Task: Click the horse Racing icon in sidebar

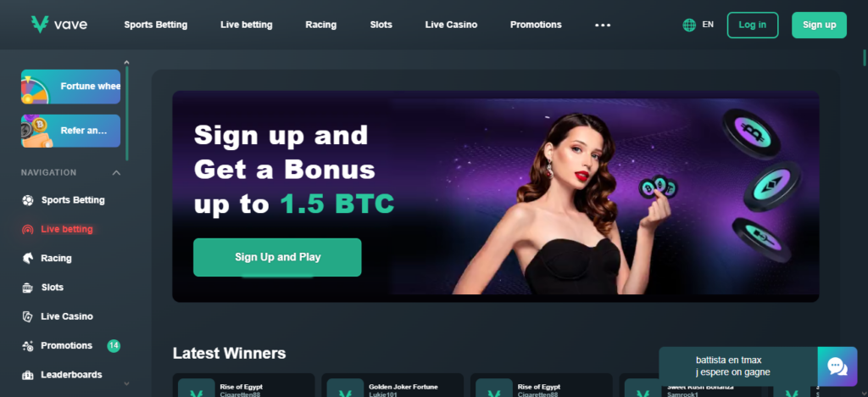Action: (x=28, y=258)
